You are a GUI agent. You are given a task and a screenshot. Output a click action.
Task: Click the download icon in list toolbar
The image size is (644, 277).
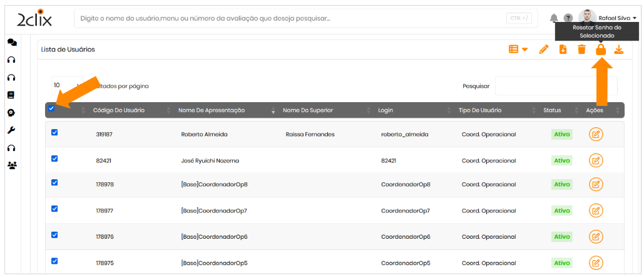(x=618, y=50)
